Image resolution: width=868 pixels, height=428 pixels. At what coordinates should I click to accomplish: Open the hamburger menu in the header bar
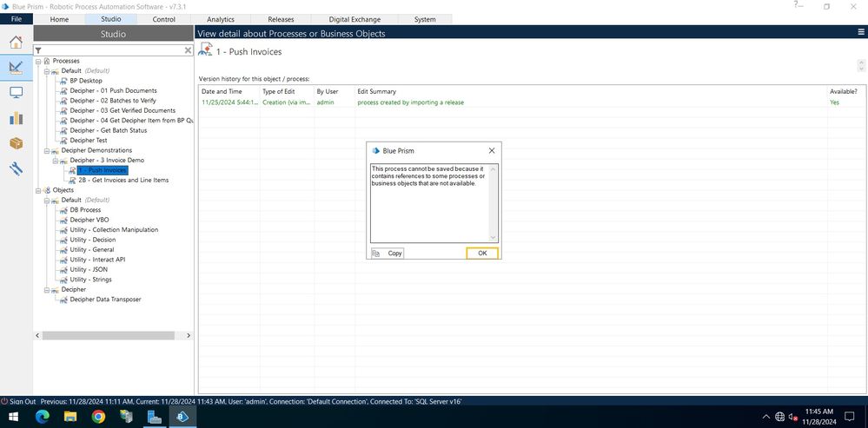click(860, 33)
